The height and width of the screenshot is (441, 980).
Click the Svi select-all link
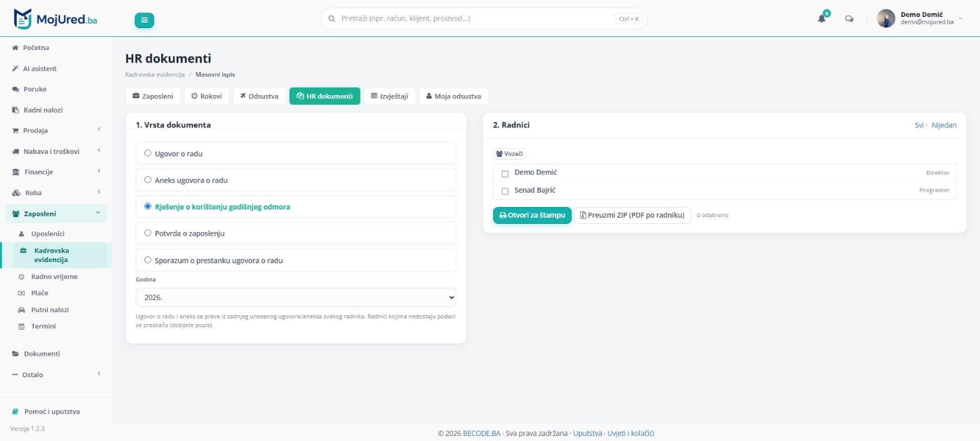coord(919,125)
